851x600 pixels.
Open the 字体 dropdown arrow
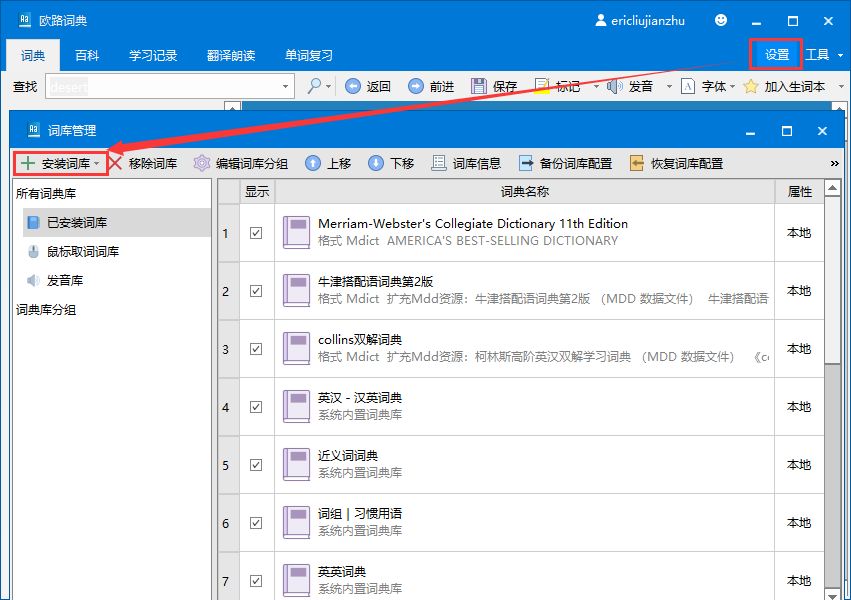732,87
